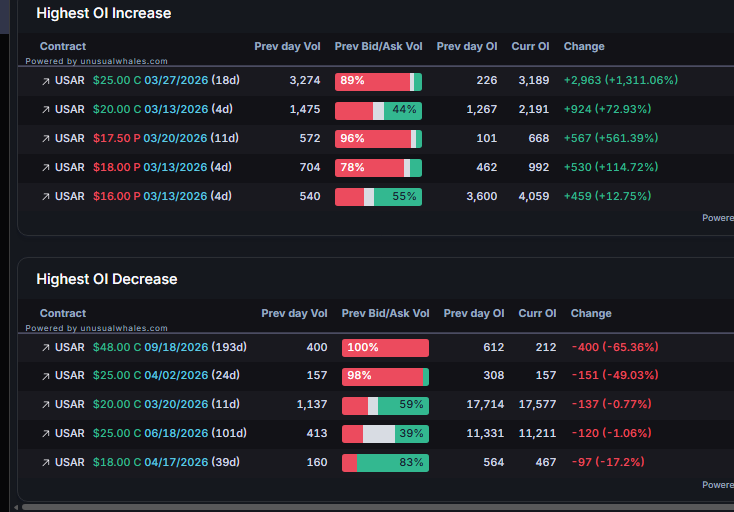Open the $17.50 P 03/20/2026 contract link
Viewport: 734px width, 512px height.
click(166, 138)
